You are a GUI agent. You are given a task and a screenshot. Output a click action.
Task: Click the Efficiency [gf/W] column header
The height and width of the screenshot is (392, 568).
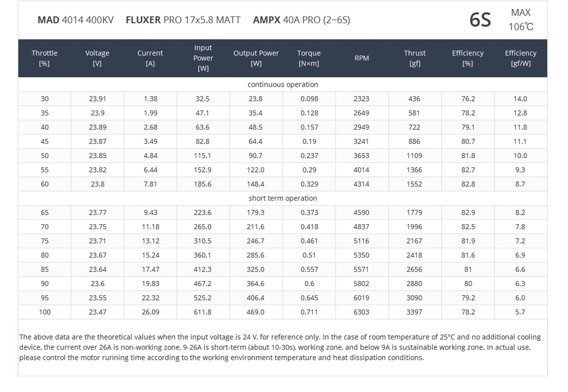click(x=521, y=58)
